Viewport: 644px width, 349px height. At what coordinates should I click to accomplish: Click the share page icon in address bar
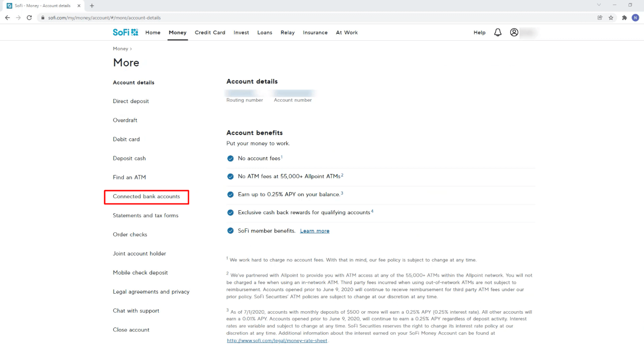point(600,18)
